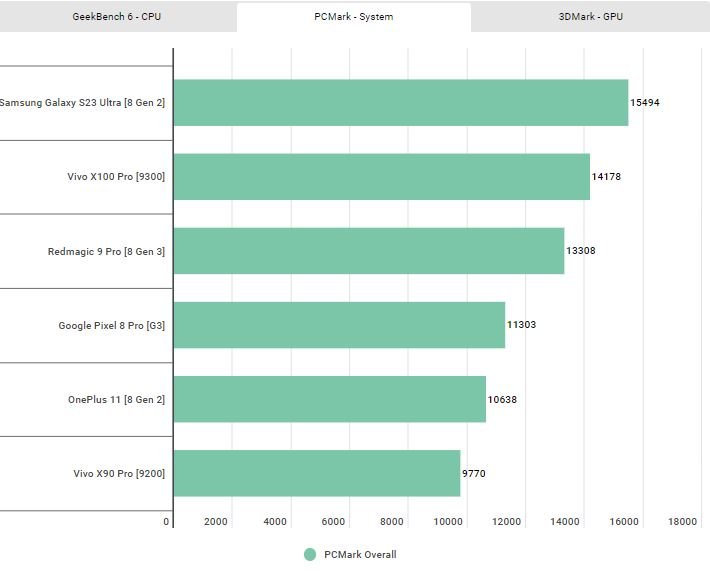Select the Redmagic 9 Pro [8 Gen 3] axis label
Image resolution: width=710 pixels, height=571 pixels.
tap(106, 251)
